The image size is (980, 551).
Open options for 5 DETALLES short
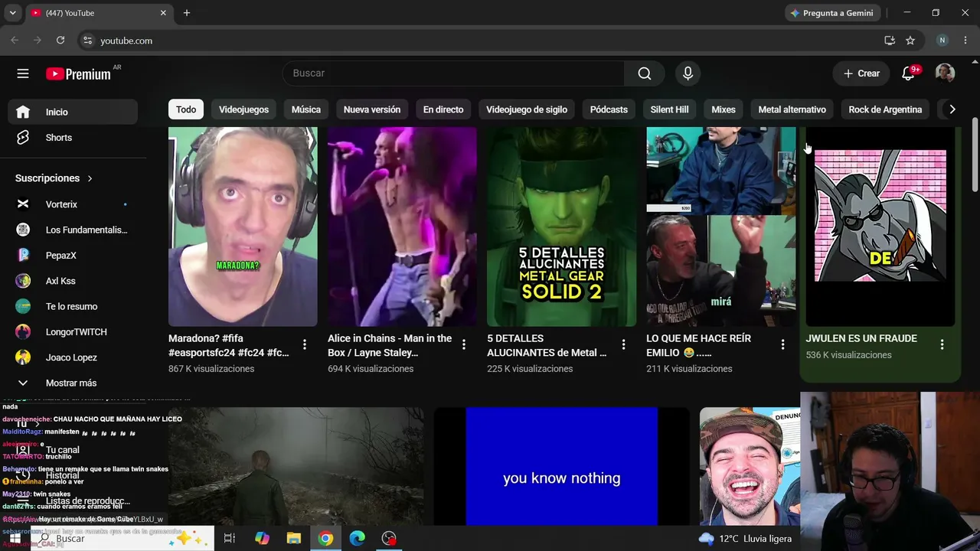tap(623, 345)
